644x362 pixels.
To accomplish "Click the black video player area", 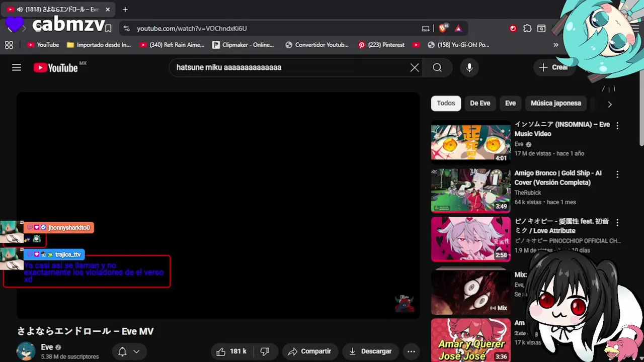I will coord(218,205).
